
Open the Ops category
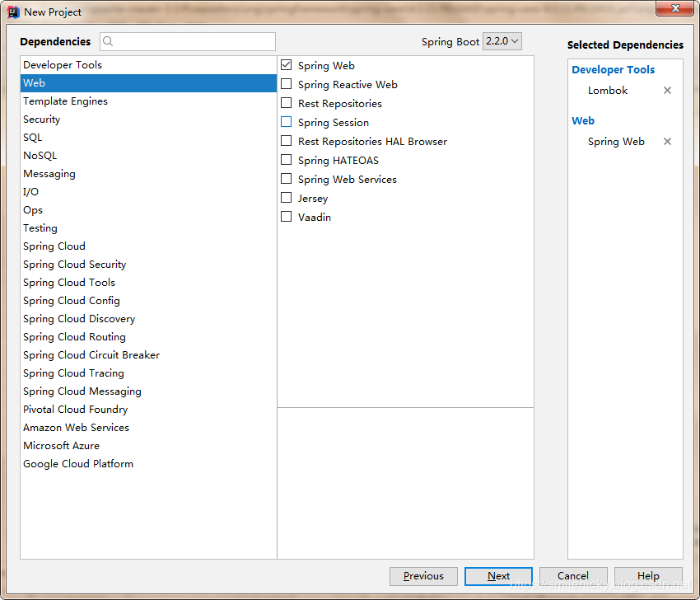[x=148, y=210]
